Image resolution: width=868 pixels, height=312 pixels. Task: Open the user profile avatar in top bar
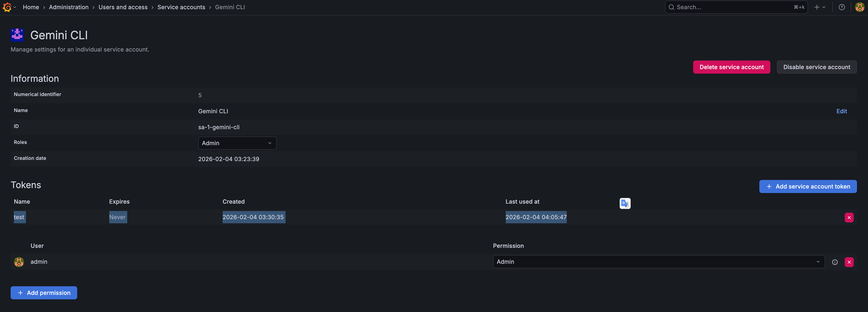coord(859,7)
